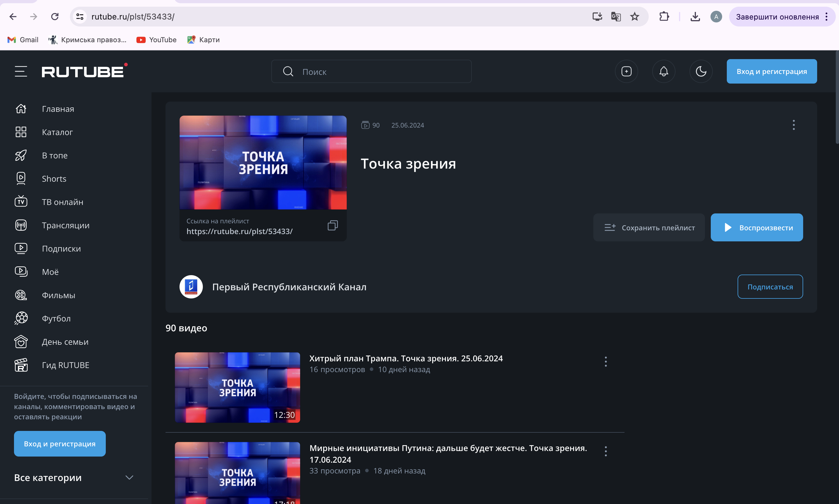Open Gmail bookmark
Screen dimensions: 839x504
[23, 40]
